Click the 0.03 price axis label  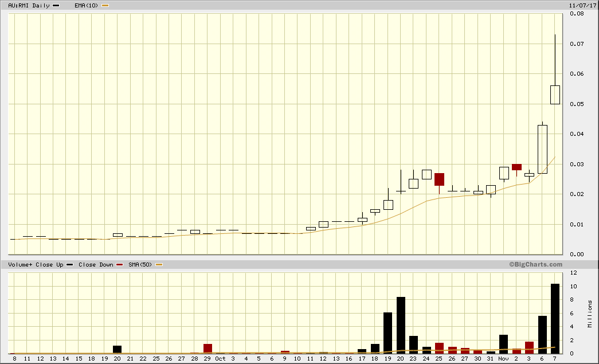[577, 165]
